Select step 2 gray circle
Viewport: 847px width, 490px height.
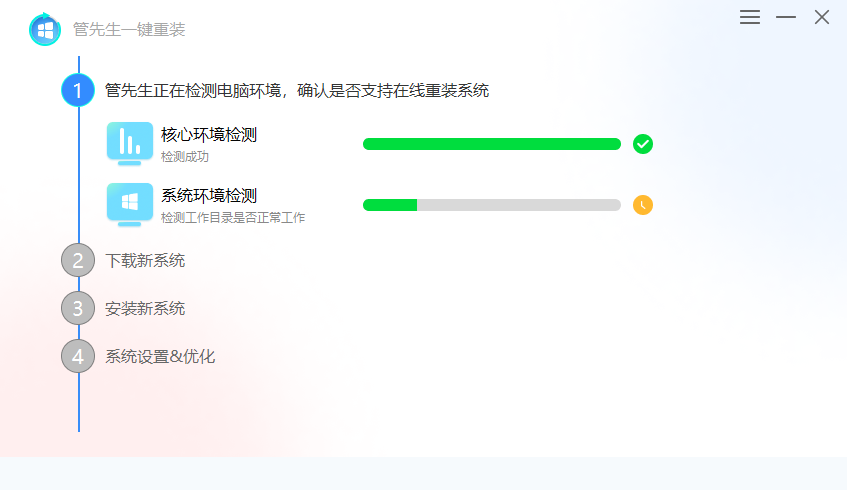[x=78, y=260]
